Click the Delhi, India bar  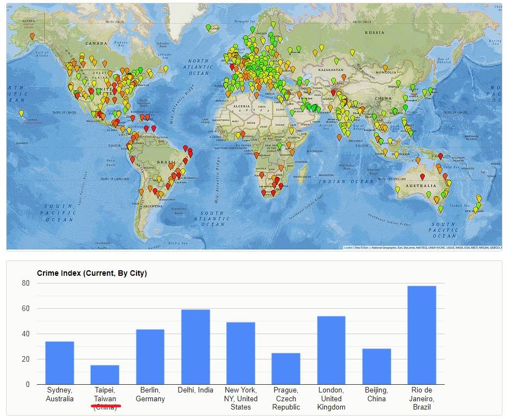click(195, 347)
